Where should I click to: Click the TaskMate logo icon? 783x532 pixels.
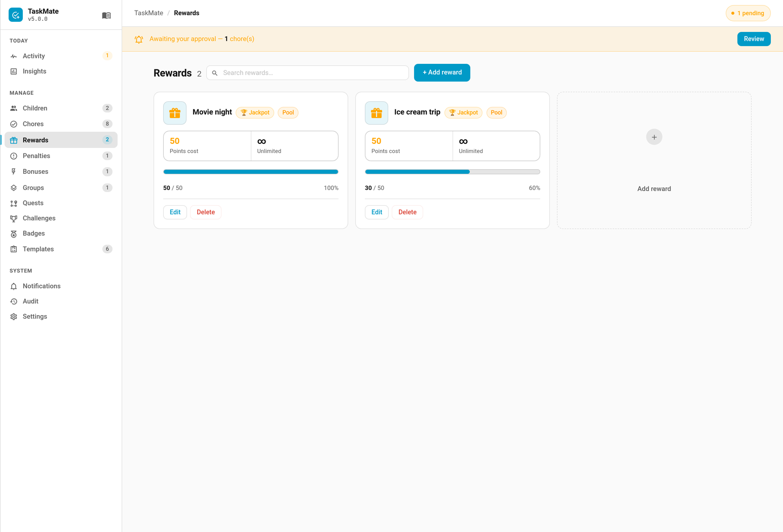pyautogui.click(x=16, y=15)
